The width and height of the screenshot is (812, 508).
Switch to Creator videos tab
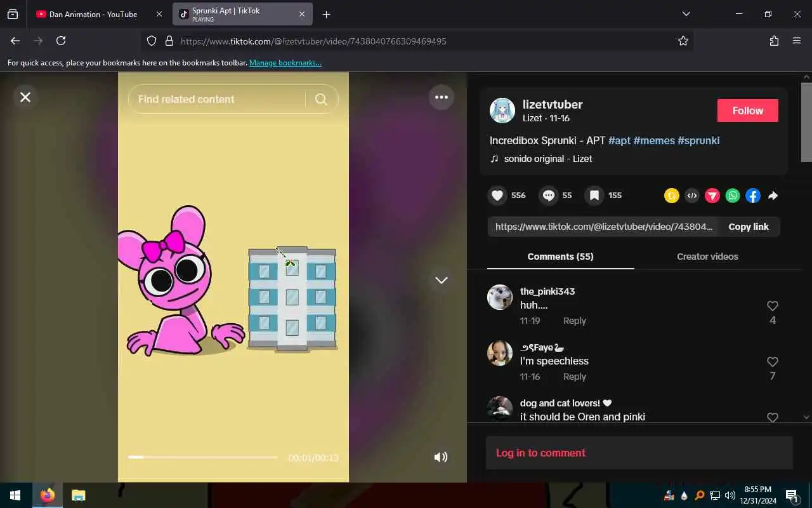tap(707, 257)
